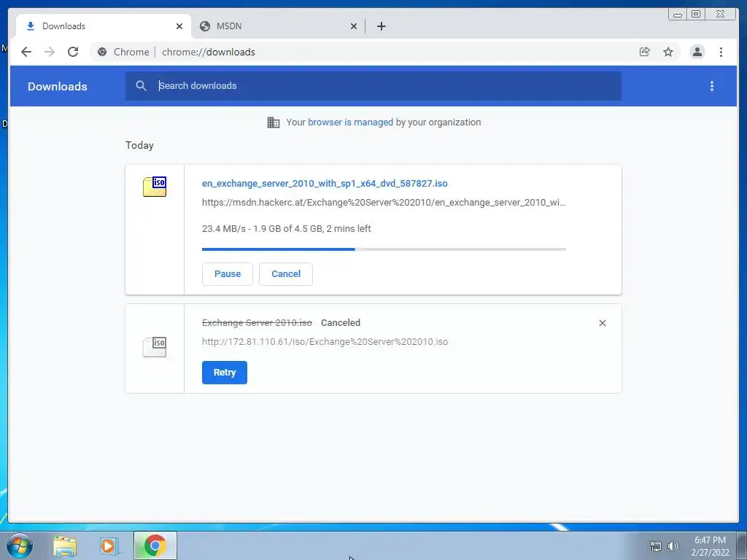Pause the Exchange Server download
The image size is (747, 560).
tap(228, 274)
